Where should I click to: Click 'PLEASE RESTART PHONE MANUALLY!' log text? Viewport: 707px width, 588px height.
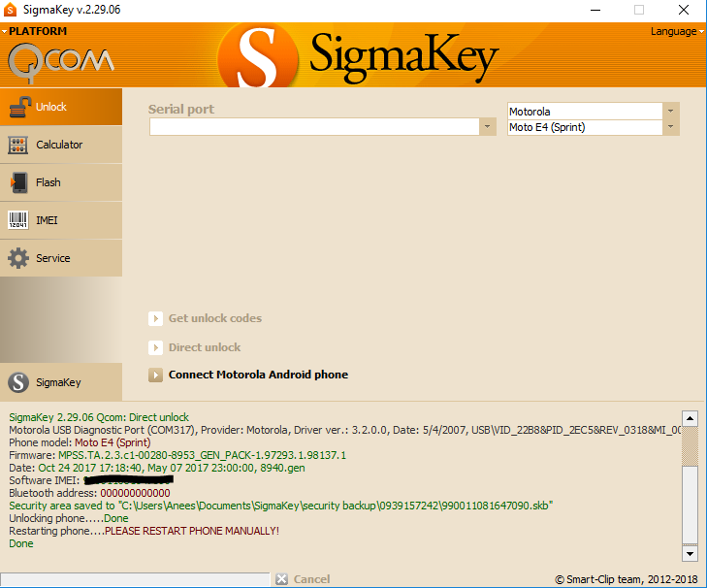click(x=192, y=531)
